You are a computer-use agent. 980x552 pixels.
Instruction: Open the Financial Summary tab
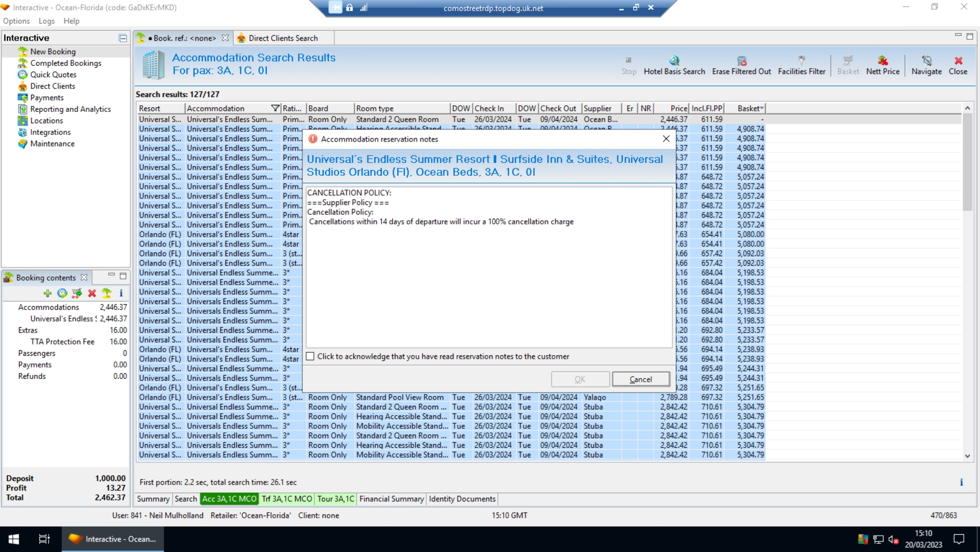392,499
